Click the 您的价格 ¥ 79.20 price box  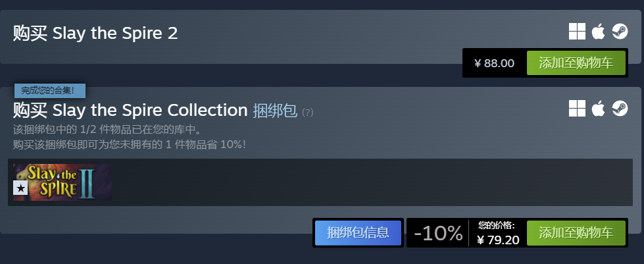coord(498,233)
